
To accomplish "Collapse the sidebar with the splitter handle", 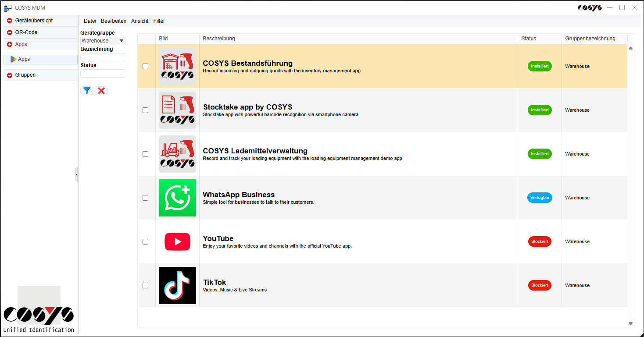I will pyautogui.click(x=76, y=174).
